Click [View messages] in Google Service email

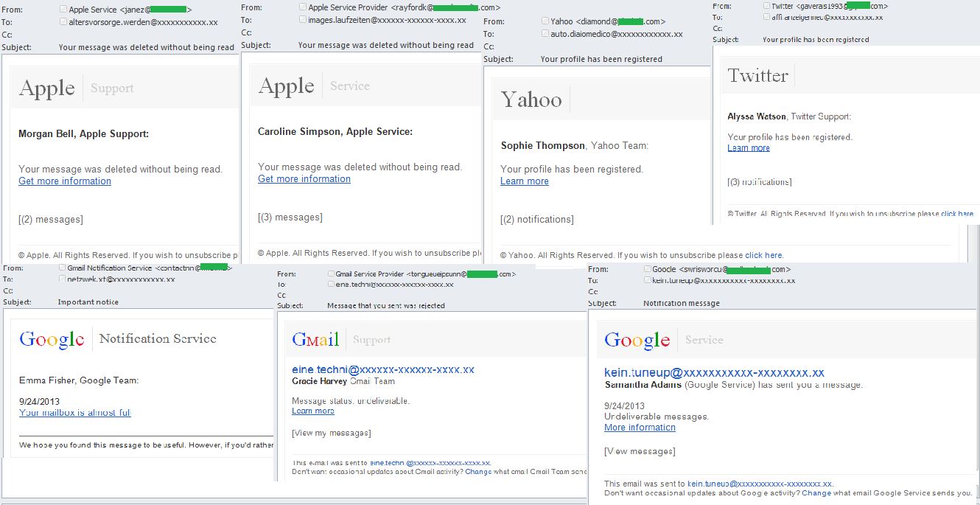[640, 451]
